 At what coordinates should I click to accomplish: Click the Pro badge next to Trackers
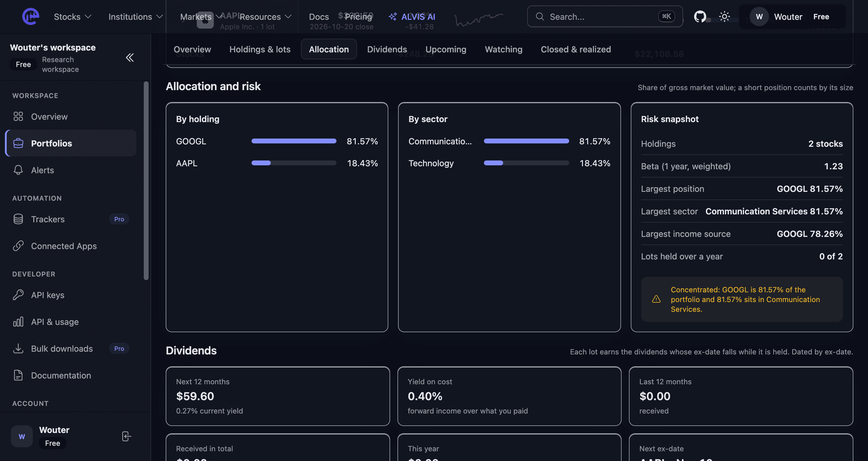click(119, 219)
